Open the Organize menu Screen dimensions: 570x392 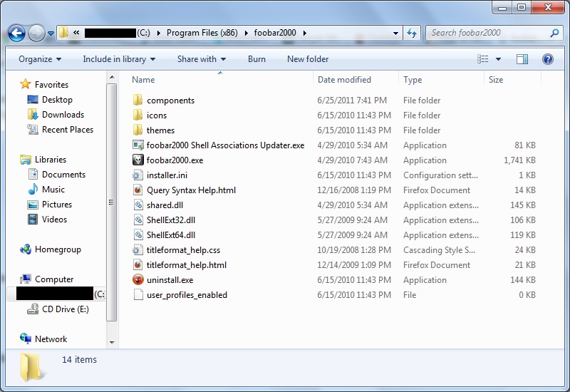coord(40,59)
